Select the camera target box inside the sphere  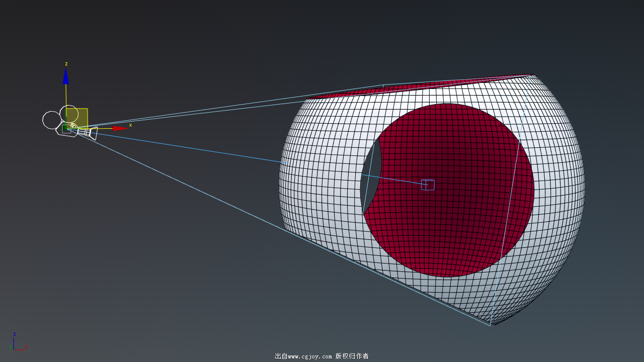[x=428, y=185]
